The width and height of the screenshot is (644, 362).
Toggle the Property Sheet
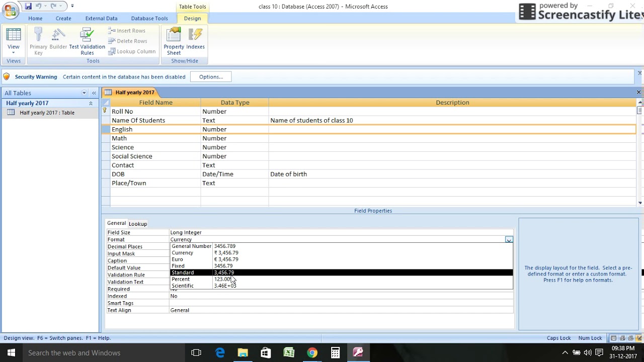pyautogui.click(x=174, y=41)
